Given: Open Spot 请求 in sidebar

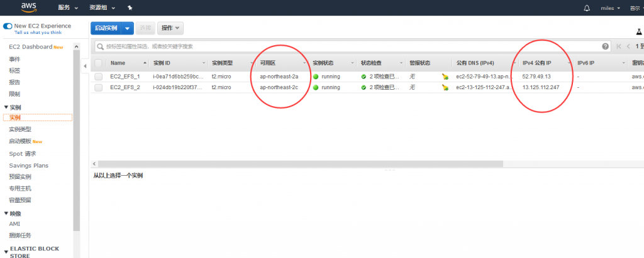Looking at the screenshot, I should click(23, 154).
